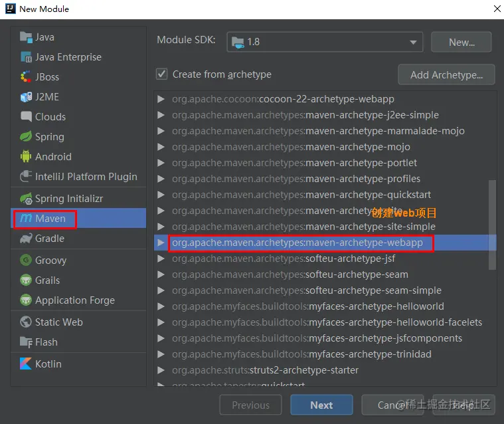Image resolution: width=504 pixels, height=424 pixels.
Task: Select the Spring module type label
Action: coord(50,137)
